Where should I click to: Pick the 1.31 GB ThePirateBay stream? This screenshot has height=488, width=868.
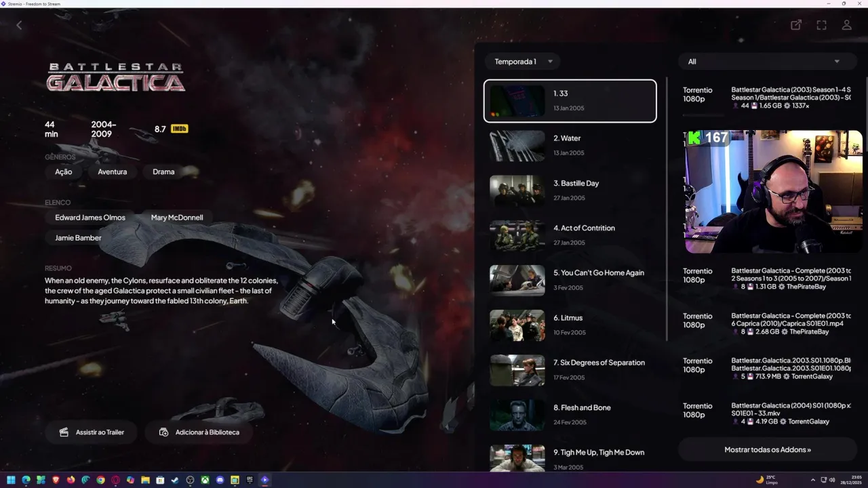point(768,279)
